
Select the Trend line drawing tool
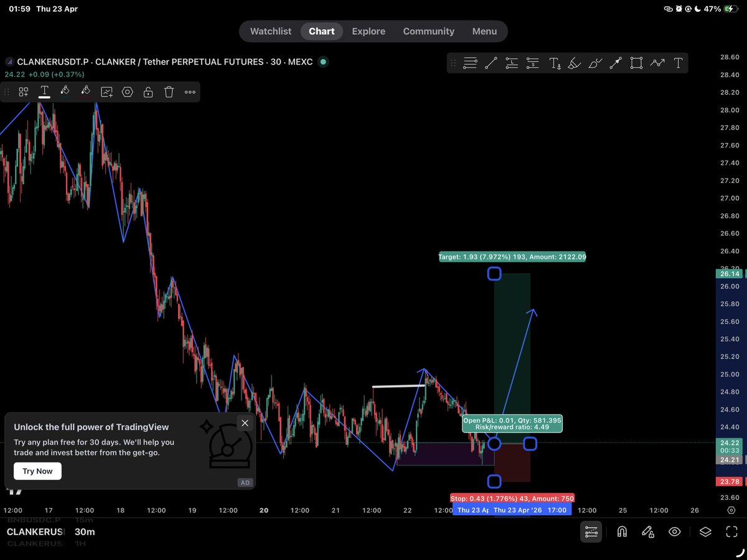(491, 63)
